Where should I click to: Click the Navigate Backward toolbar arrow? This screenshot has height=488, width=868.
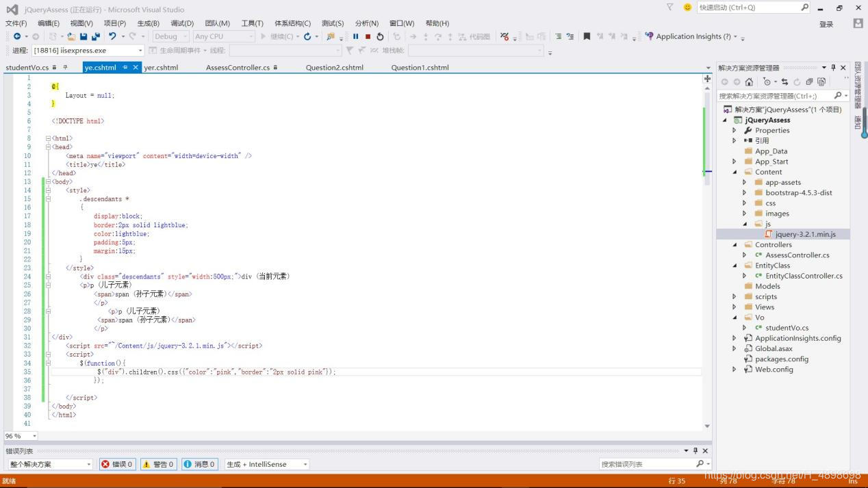(16, 36)
